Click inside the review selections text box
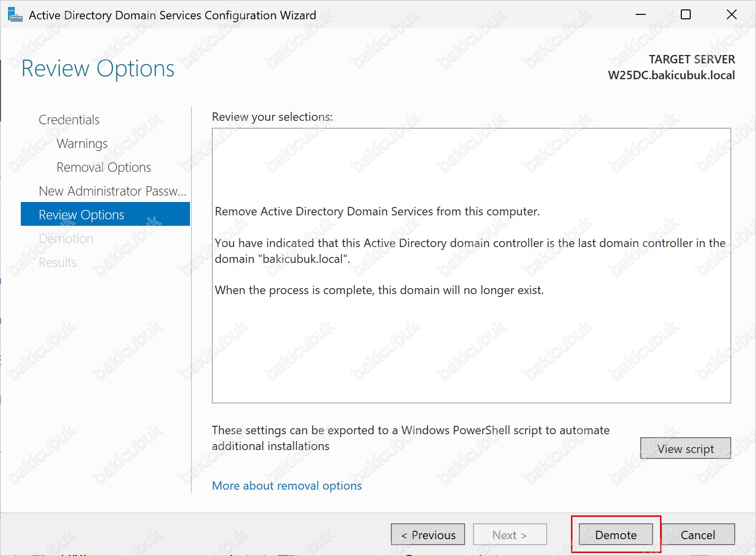Image resolution: width=756 pixels, height=556 pixels. click(472, 266)
